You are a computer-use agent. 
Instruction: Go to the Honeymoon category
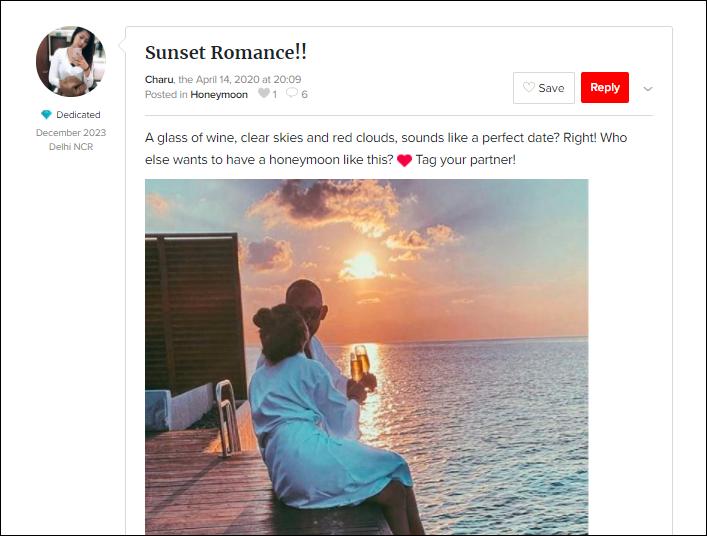pos(219,95)
